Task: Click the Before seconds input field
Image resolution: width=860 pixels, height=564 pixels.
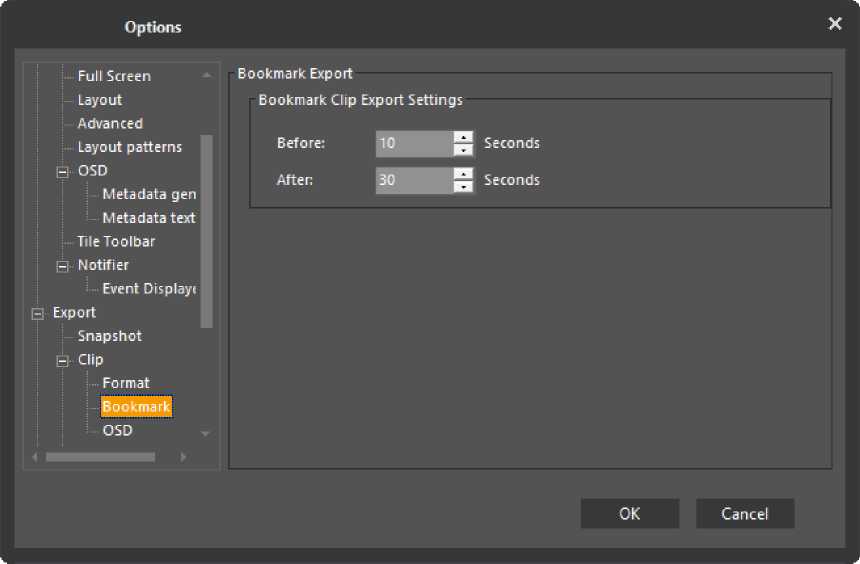Action: click(x=414, y=143)
